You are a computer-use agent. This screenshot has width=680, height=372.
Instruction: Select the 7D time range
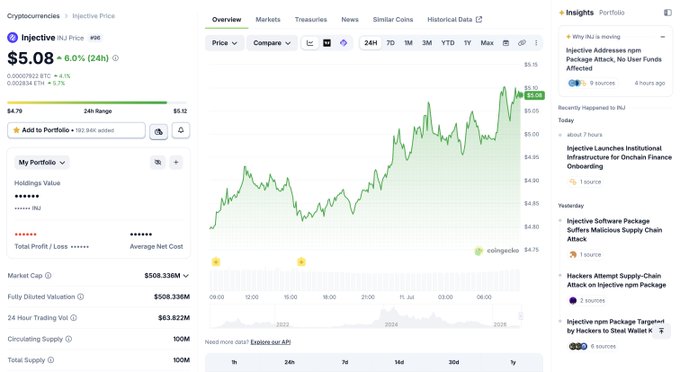coord(390,43)
